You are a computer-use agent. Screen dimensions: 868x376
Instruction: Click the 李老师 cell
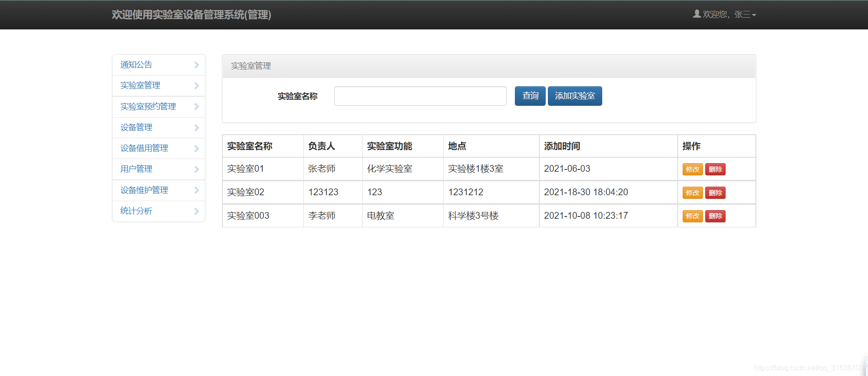pyautogui.click(x=333, y=216)
